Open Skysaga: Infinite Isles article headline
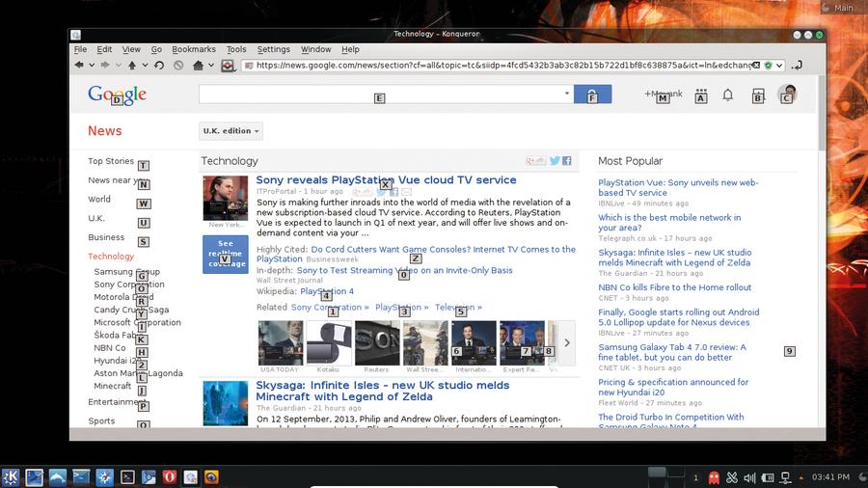Viewport: 868px width, 488px height. click(x=383, y=391)
